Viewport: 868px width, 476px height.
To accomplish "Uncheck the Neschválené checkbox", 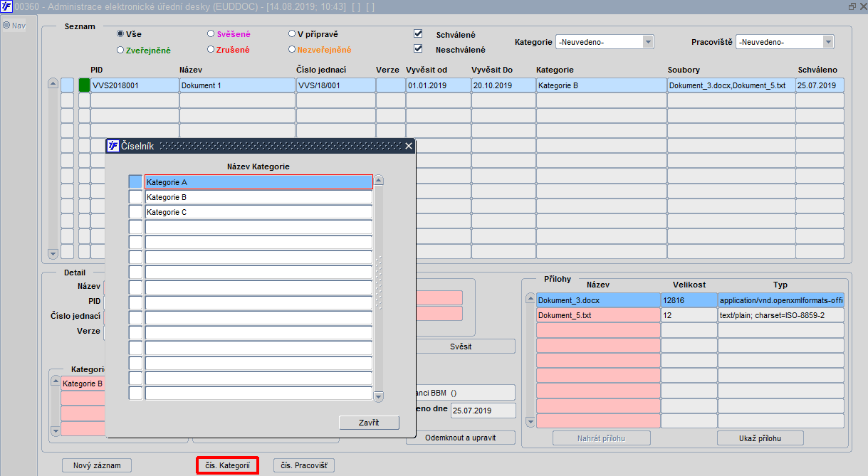I will coord(419,49).
